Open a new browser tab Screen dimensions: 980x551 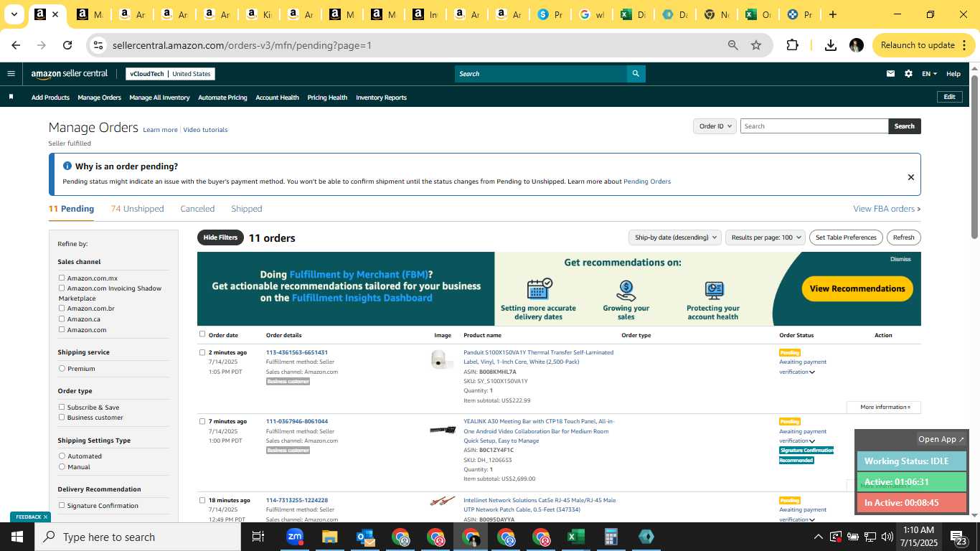click(x=832, y=14)
